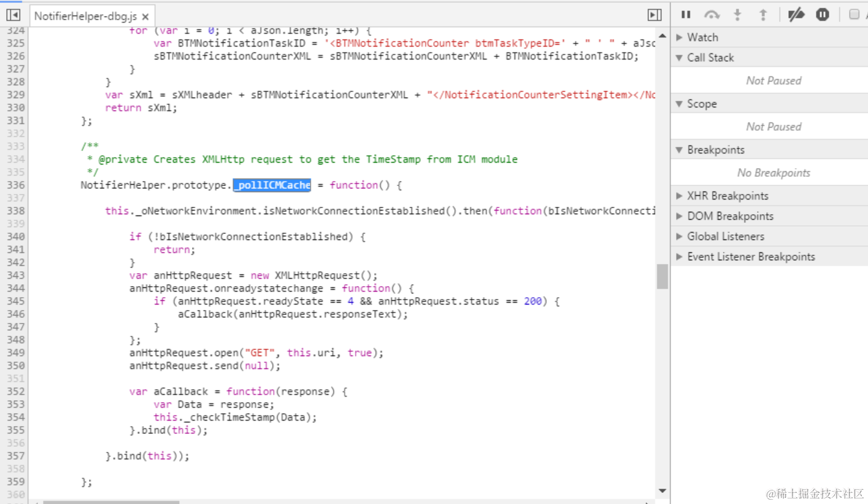868x504 pixels.
Task: Click the 'anHttpRequest.send(null);' statement
Action: click(205, 365)
